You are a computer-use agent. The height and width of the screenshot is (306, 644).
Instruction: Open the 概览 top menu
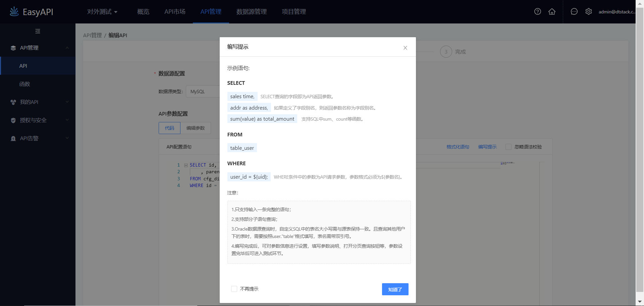click(143, 12)
